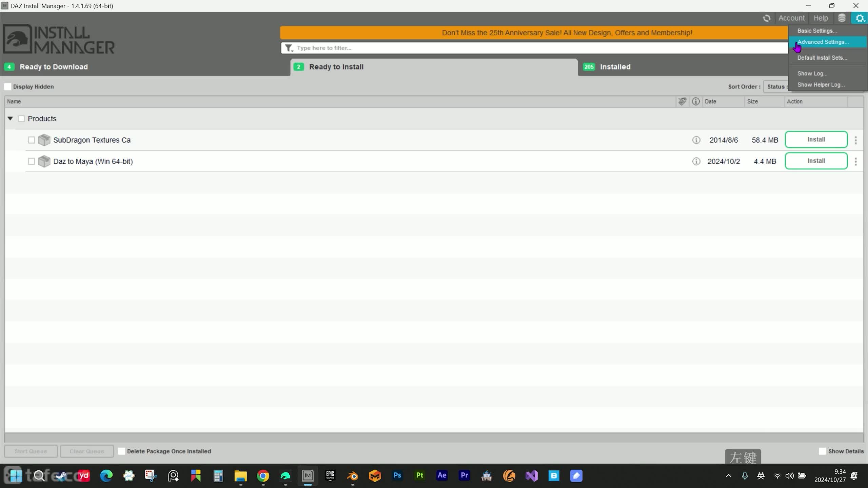Screen dimensions: 868x488
Task: Enable Delete Package Once Installed checkbox
Action: click(x=122, y=451)
